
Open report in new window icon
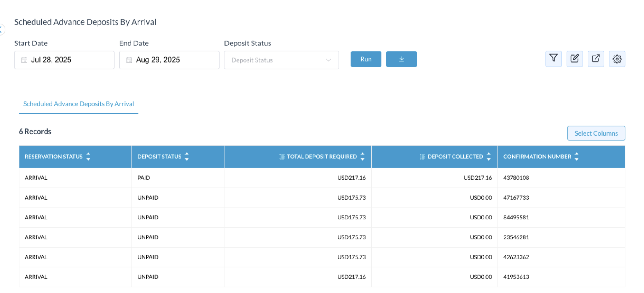point(596,59)
